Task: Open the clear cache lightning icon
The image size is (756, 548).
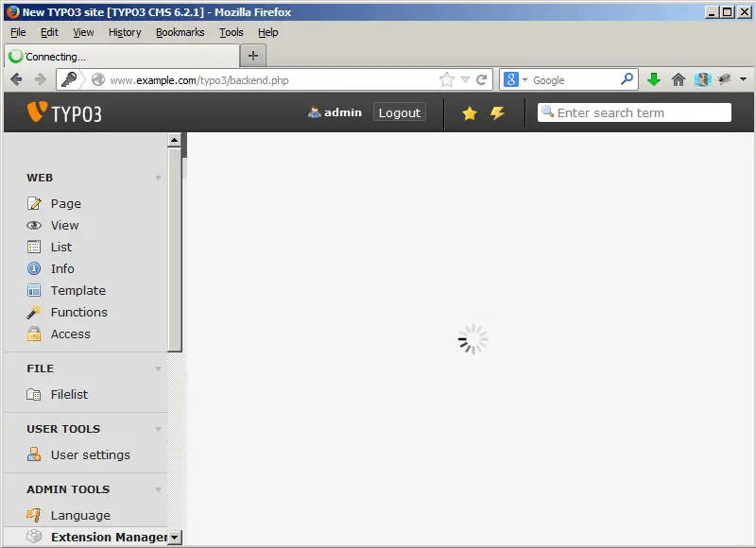Action: click(x=497, y=113)
